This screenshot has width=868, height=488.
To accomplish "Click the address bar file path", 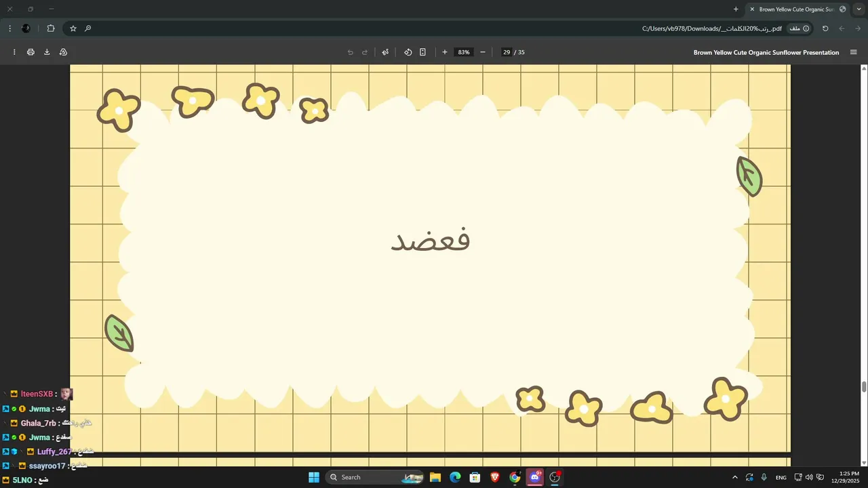I will pyautogui.click(x=712, y=28).
